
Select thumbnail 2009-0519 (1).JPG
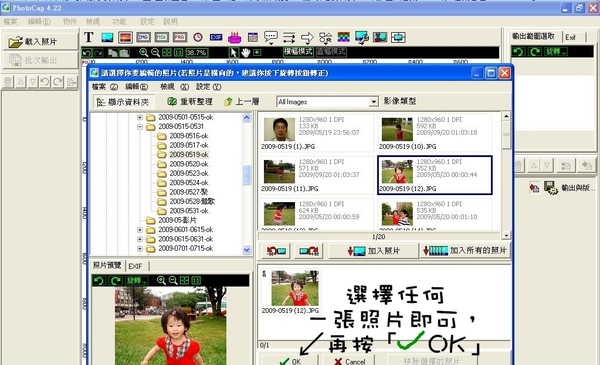coord(317,134)
